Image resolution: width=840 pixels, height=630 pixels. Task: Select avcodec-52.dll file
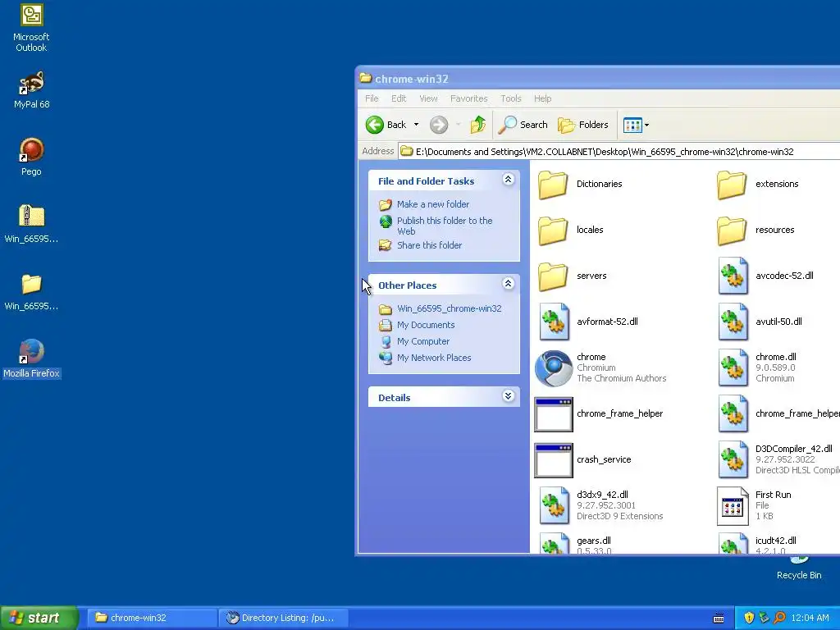[x=765, y=276]
